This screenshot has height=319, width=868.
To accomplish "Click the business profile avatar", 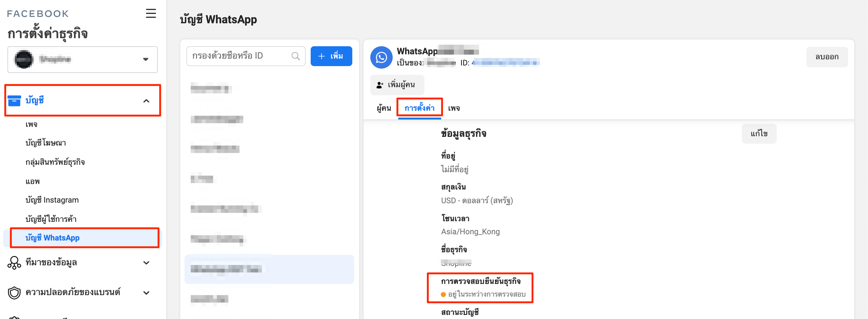I will (x=24, y=59).
